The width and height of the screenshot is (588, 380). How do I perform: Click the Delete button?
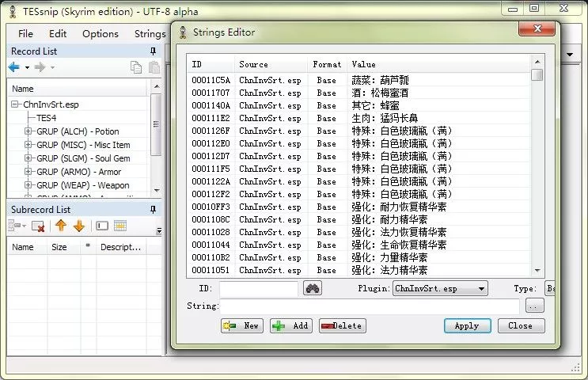pos(343,325)
